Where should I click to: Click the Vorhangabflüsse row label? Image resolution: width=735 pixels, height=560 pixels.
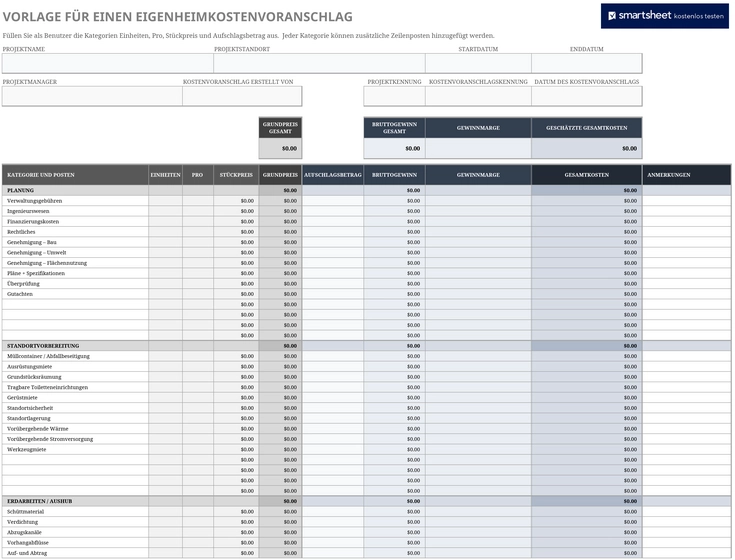tap(28, 542)
